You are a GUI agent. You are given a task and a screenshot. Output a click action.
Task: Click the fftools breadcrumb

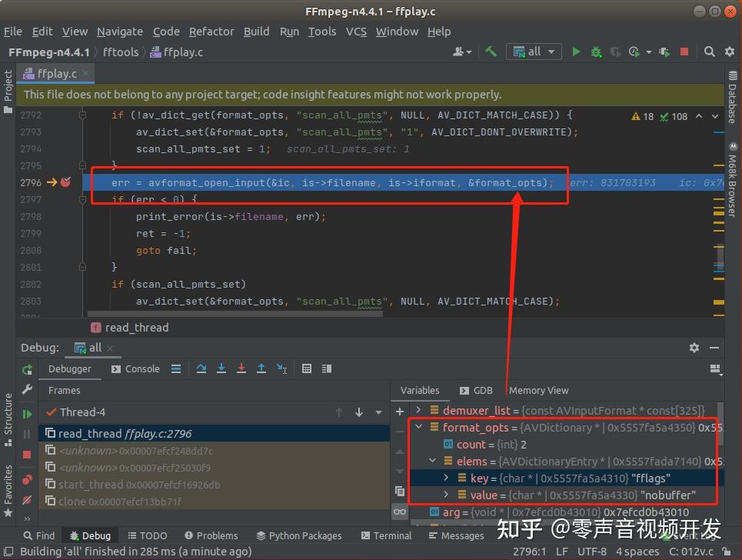[x=121, y=52]
